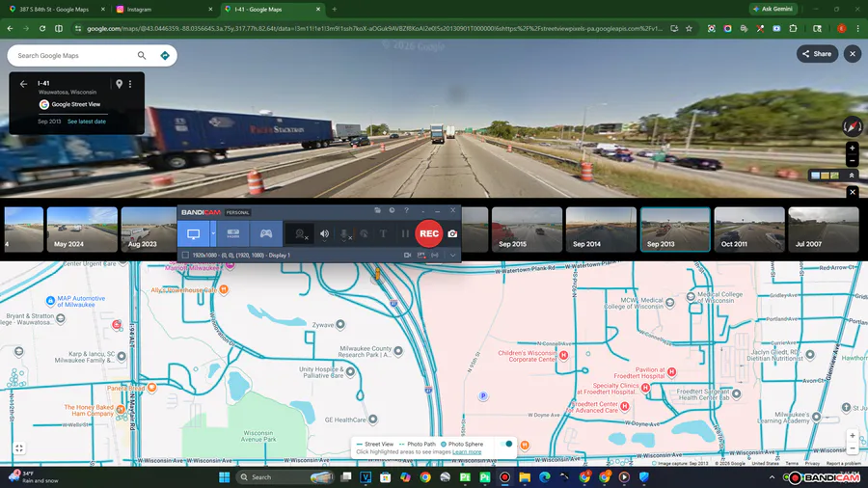Screen dimensions: 868x488
Task: Select Bandicam game recording mode
Action: click(266, 234)
